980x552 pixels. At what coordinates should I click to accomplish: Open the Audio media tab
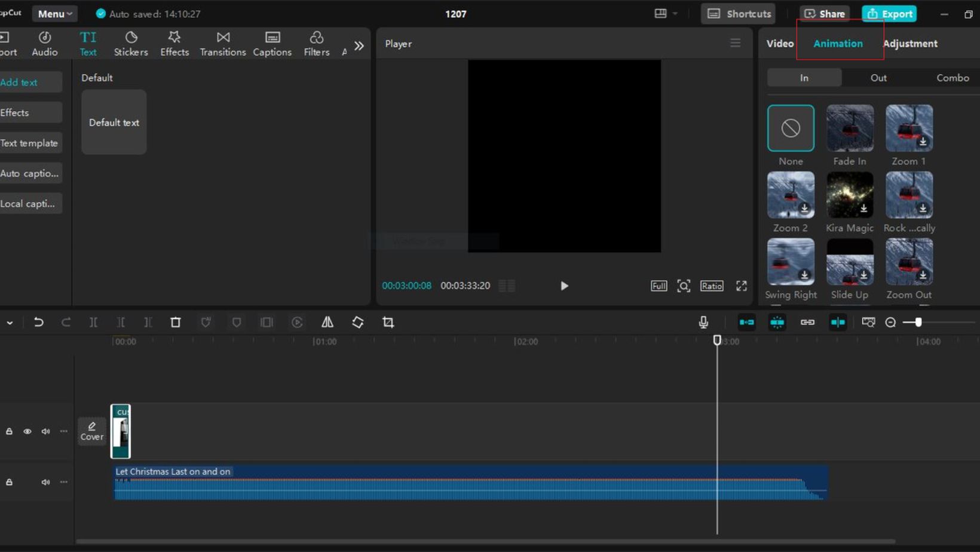tap(45, 44)
